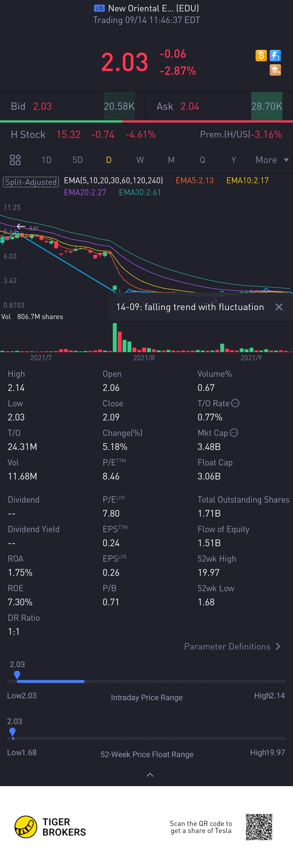Click the T/O Rate info icon
The width and height of the screenshot is (293, 868).
tap(235, 403)
